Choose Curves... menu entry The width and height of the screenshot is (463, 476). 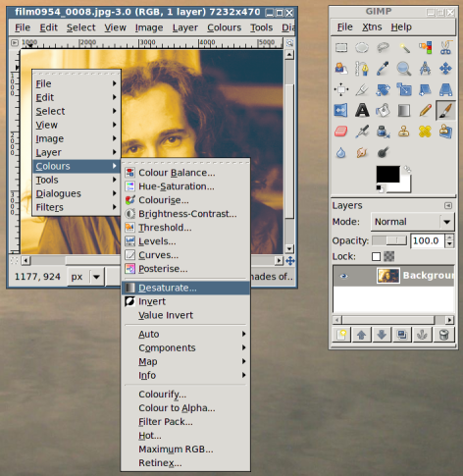point(185,255)
